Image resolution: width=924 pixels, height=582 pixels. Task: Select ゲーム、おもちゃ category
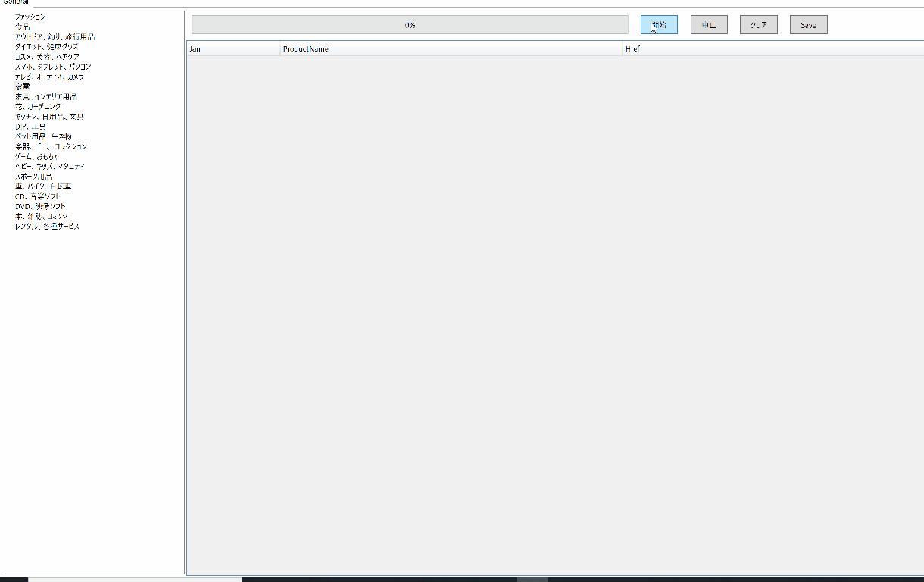tap(36, 156)
